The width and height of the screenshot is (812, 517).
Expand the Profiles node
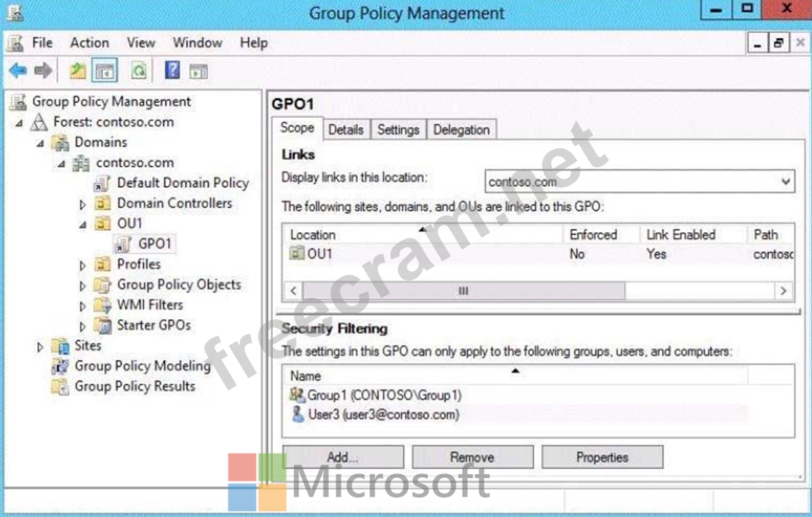(x=82, y=265)
